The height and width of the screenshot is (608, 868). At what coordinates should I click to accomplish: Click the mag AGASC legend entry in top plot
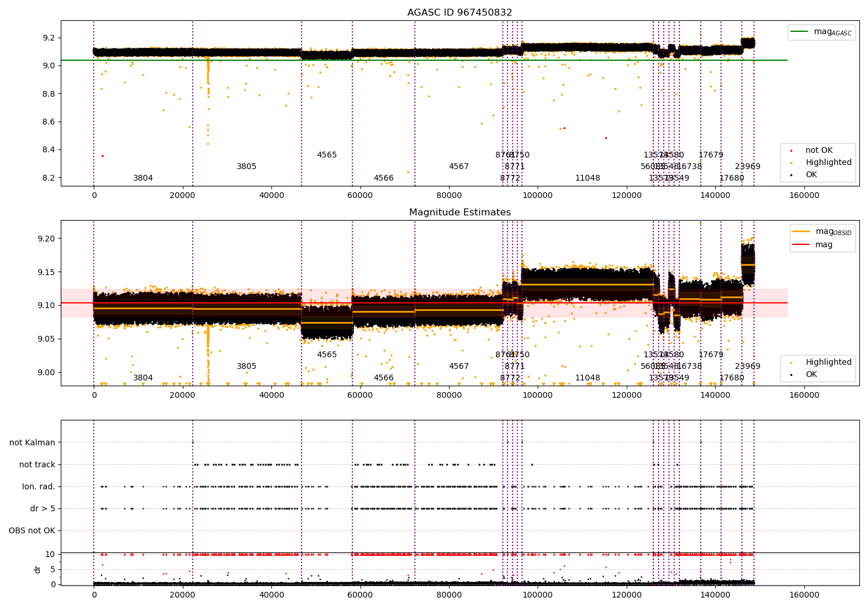pos(821,32)
